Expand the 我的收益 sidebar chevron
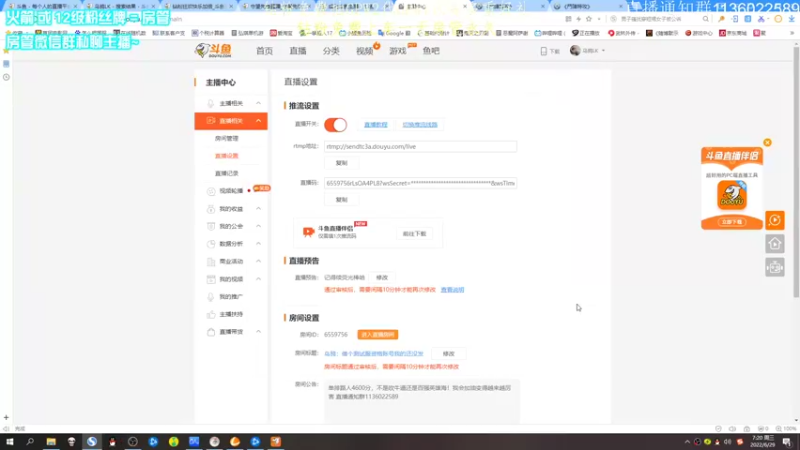 (x=258, y=209)
